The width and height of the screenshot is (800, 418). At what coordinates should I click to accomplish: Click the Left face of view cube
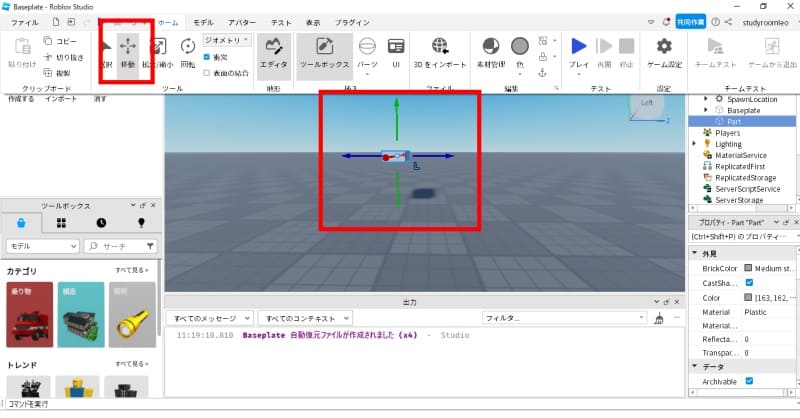click(x=646, y=104)
